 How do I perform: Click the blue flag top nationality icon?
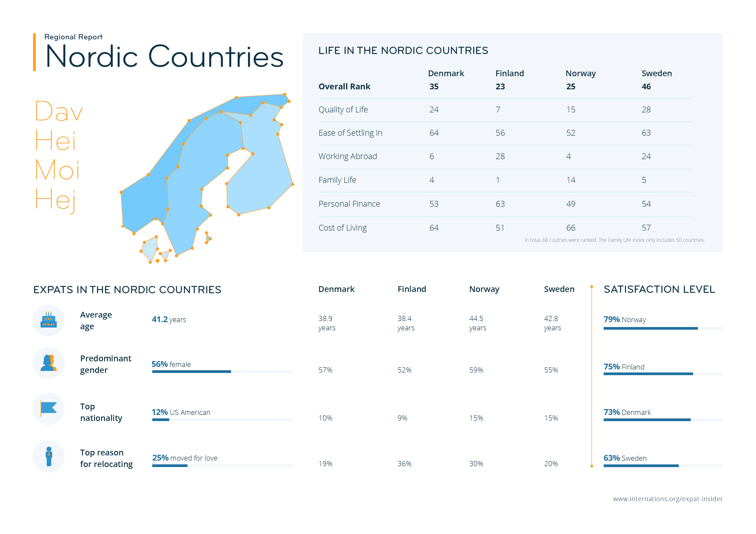pos(48,408)
